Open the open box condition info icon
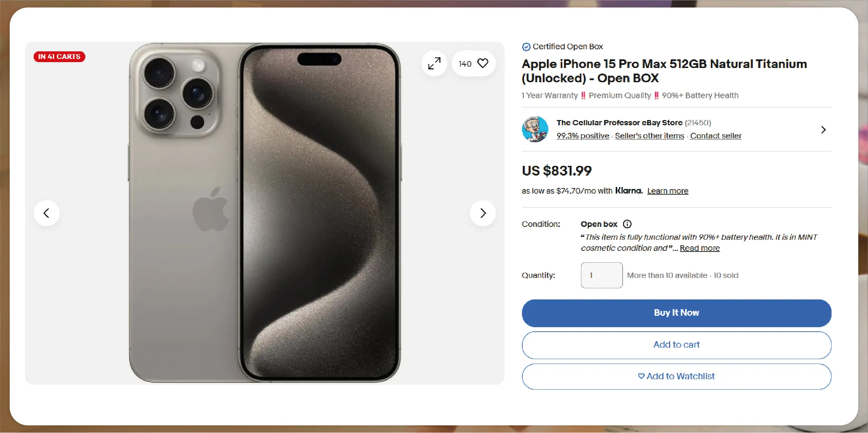 click(x=627, y=224)
